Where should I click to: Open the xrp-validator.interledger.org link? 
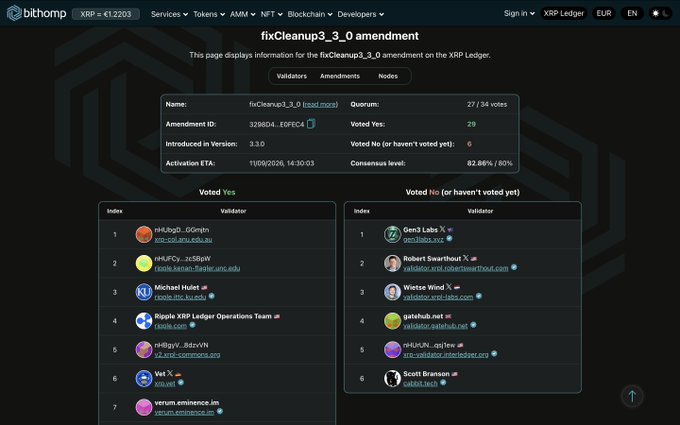point(446,355)
